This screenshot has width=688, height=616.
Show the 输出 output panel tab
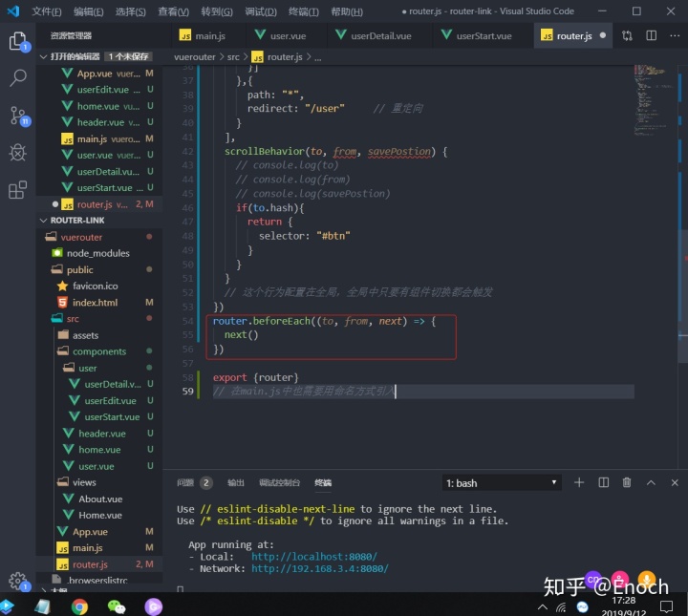click(x=236, y=482)
